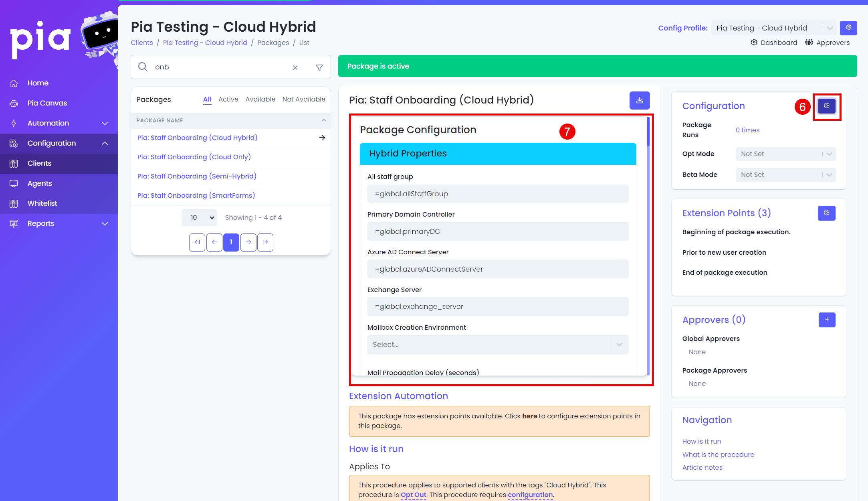This screenshot has height=501, width=868.
Task: Go to next page of packages
Action: click(x=248, y=242)
